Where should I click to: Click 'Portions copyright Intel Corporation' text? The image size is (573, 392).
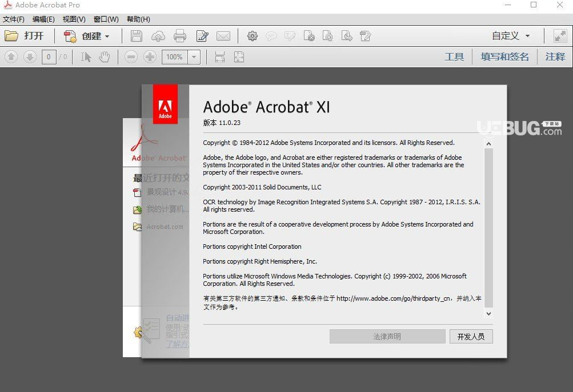pyautogui.click(x=252, y=246)
